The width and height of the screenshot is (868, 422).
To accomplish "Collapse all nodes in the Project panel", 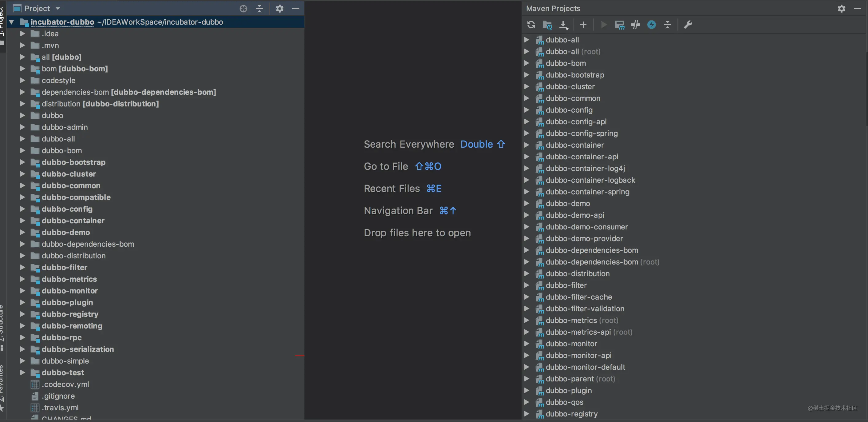I will coord(259,8).
